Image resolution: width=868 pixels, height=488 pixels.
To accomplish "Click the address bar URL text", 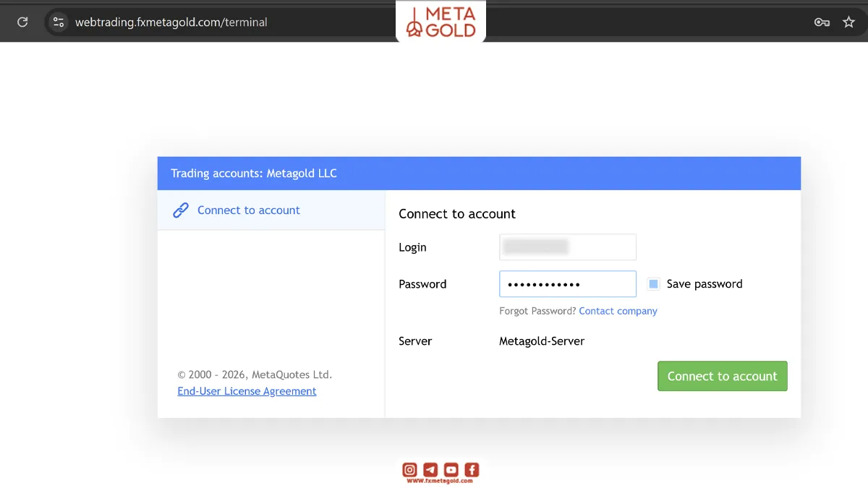I will click(x=171, y=22).
